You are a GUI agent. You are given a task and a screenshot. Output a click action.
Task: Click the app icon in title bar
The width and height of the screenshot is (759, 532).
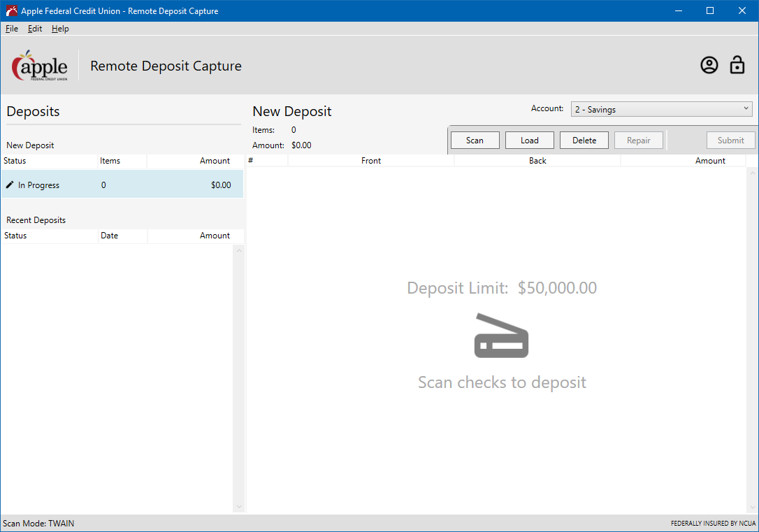11,10
